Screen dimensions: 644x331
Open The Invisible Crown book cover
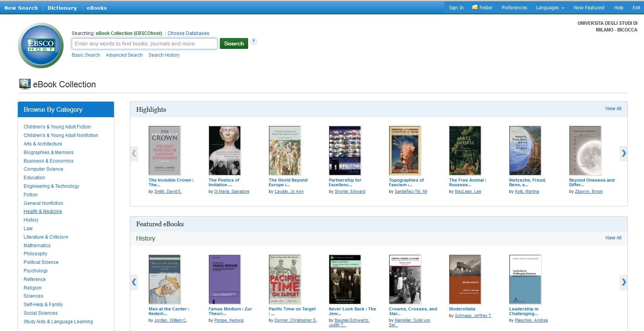(165, 151)
